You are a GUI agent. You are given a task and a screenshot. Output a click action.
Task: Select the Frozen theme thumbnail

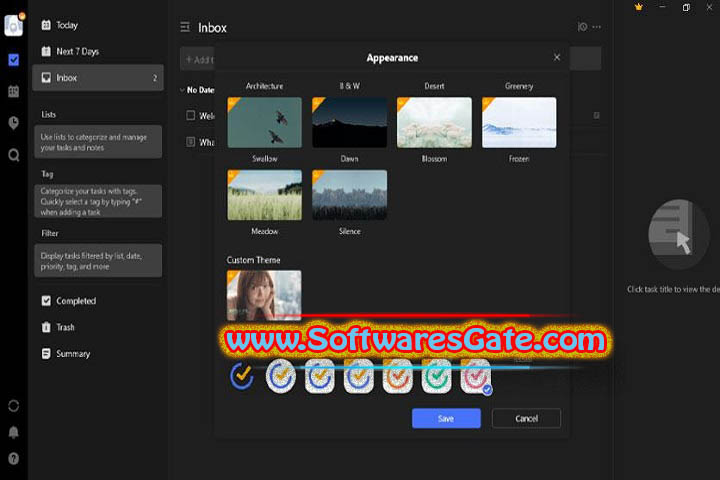point(519,122)
